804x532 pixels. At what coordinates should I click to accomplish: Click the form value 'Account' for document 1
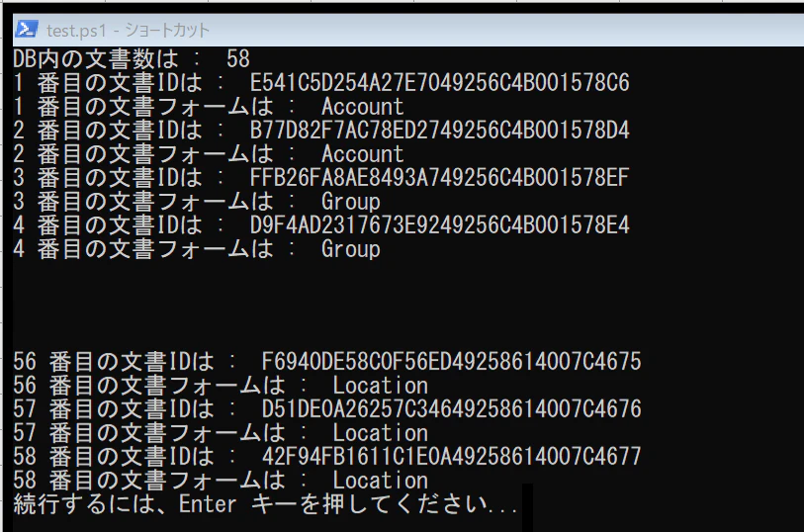coord(363,107)
